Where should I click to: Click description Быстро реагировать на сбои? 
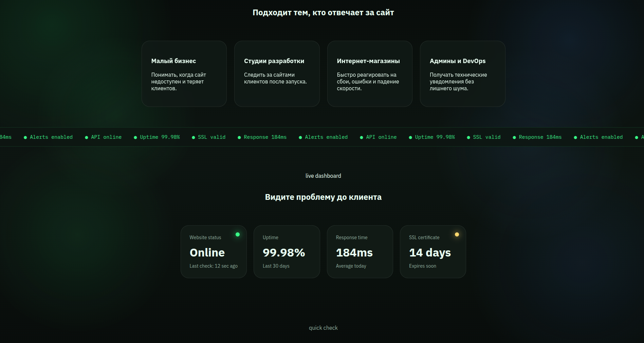368,81
